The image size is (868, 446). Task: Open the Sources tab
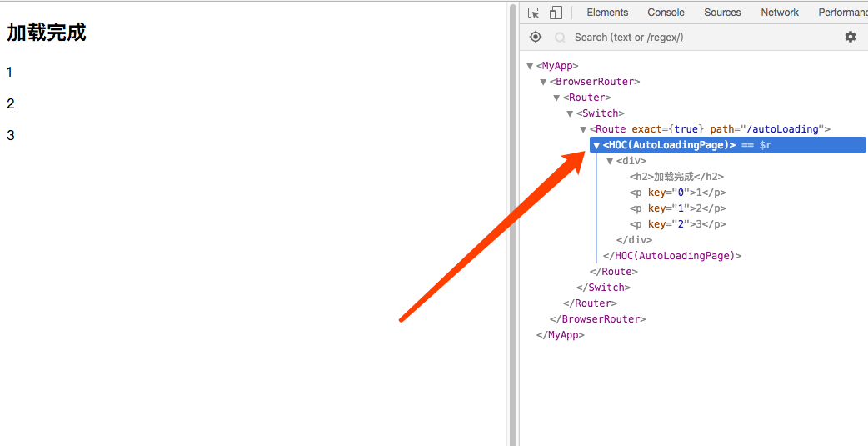click(722, 13)
